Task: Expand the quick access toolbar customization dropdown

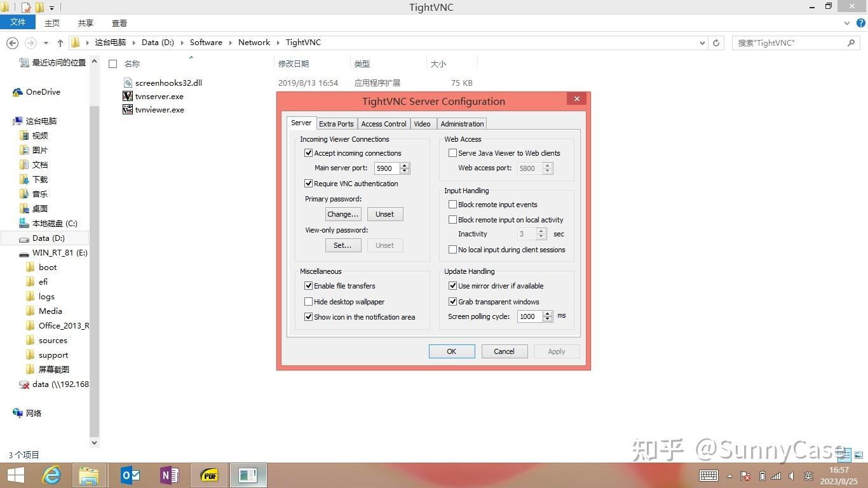Action: click(x=51, y=7)
